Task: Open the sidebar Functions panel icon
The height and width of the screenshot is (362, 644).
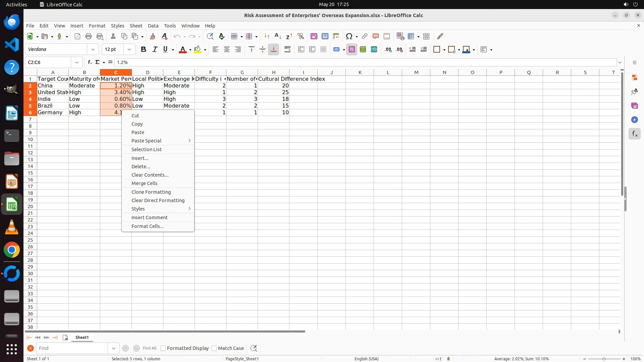Action: 634,134
